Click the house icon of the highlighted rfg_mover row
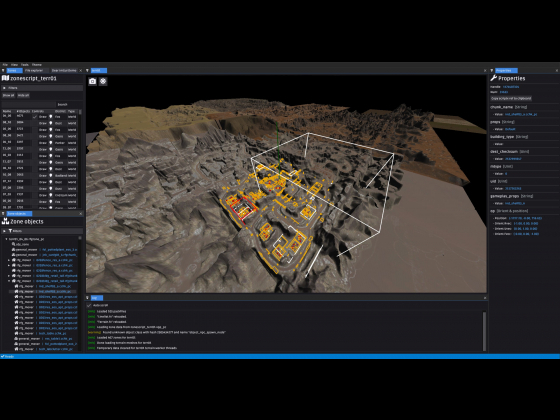 point(16,291)
